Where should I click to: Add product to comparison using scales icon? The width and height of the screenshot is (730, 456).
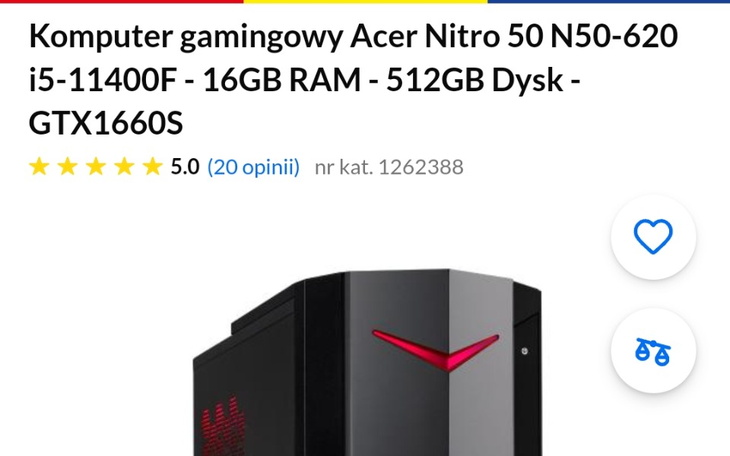(x=653, y=351)
